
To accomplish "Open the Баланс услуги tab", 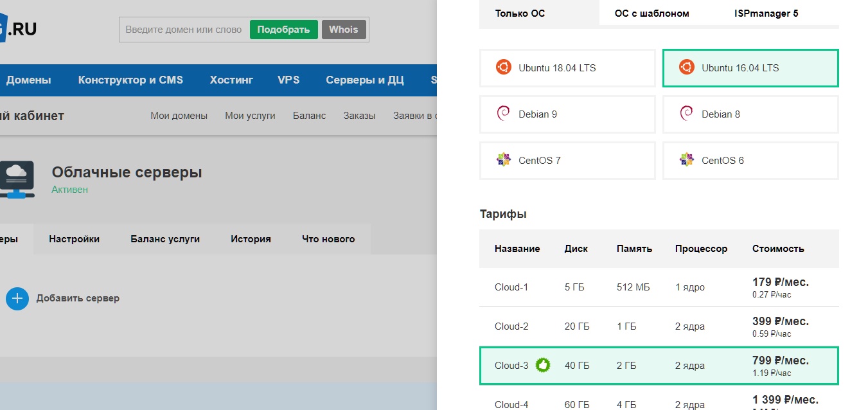I will coord(165,238).
